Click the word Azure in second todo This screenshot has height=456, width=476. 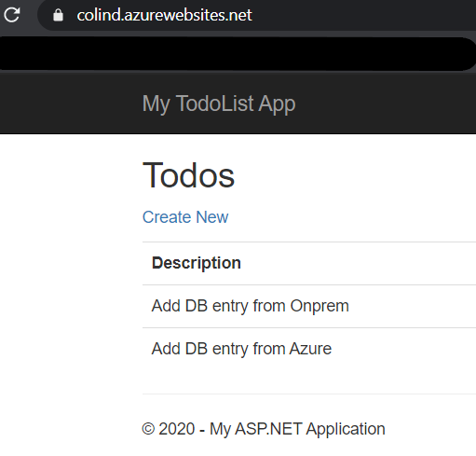310,349
